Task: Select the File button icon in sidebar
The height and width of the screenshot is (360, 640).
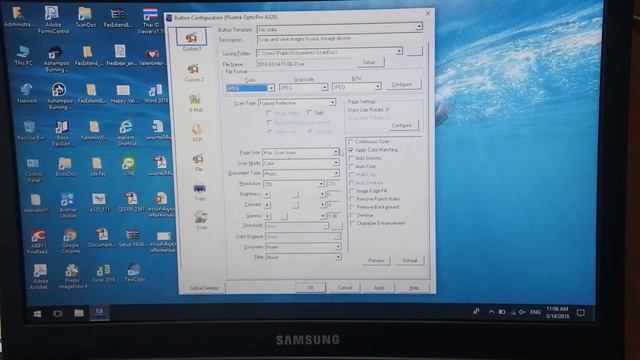Action: click(198, 159)
